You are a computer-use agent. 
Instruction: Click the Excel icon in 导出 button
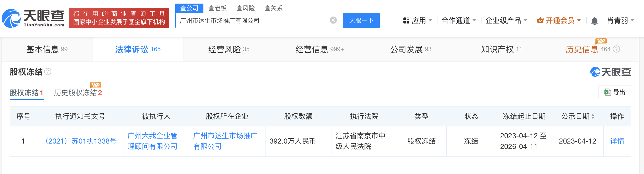click(607, 92)
